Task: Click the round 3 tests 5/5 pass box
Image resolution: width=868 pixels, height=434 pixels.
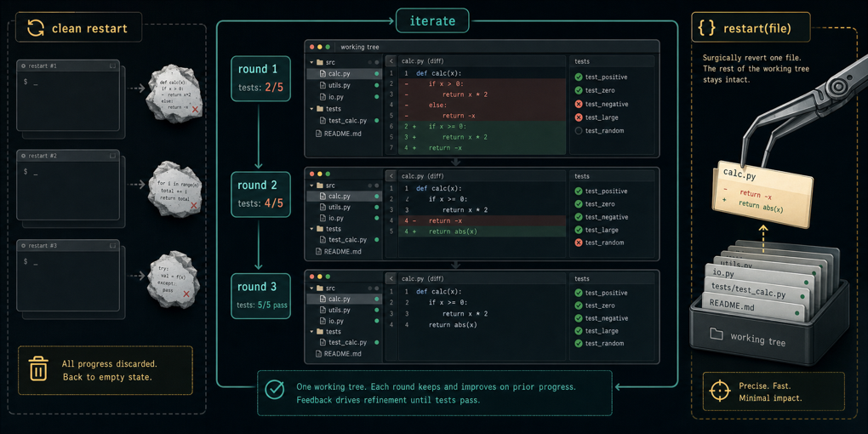Action: pos(260,296)
